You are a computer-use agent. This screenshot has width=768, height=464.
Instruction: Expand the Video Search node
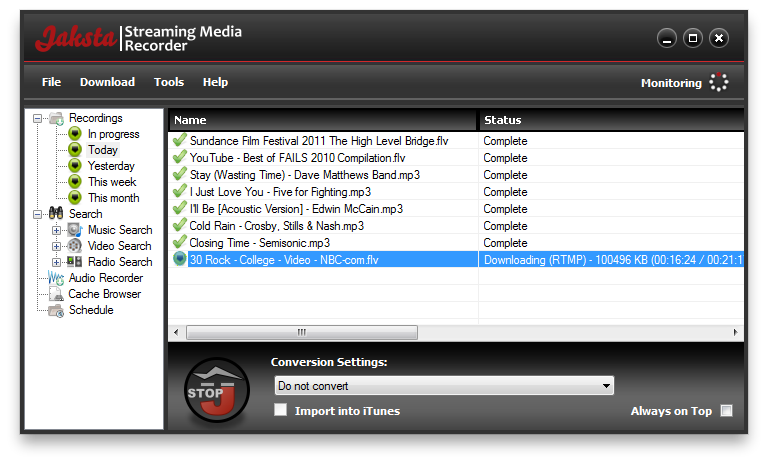click(56, 246)
